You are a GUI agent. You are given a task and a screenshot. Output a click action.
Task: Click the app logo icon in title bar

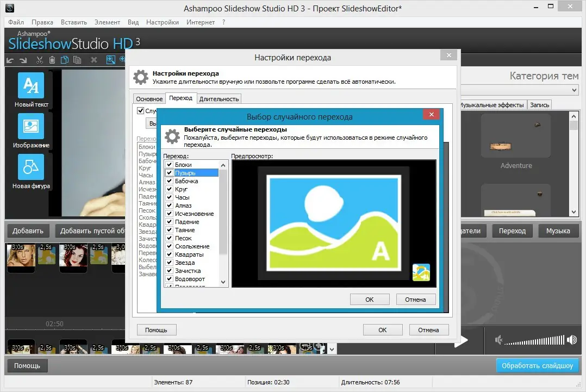[10, 8]
